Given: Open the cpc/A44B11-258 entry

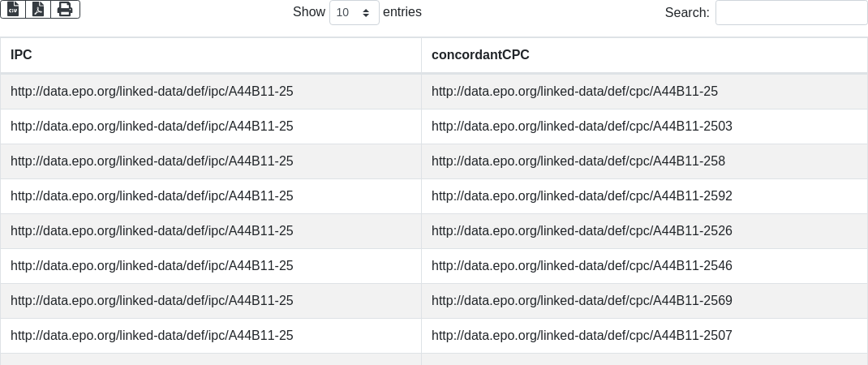Looking at the screenshot, I should pos(578,161).
